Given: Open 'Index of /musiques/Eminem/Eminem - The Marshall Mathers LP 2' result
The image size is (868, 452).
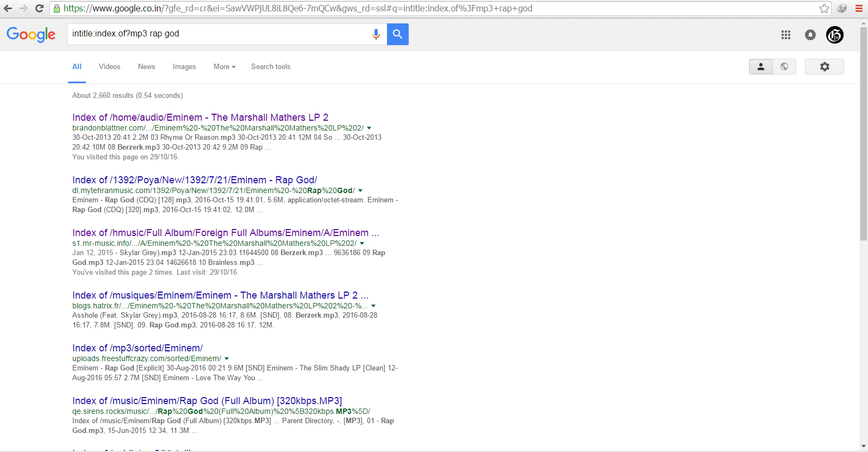Looking at the screenshot, I should 220,295.
